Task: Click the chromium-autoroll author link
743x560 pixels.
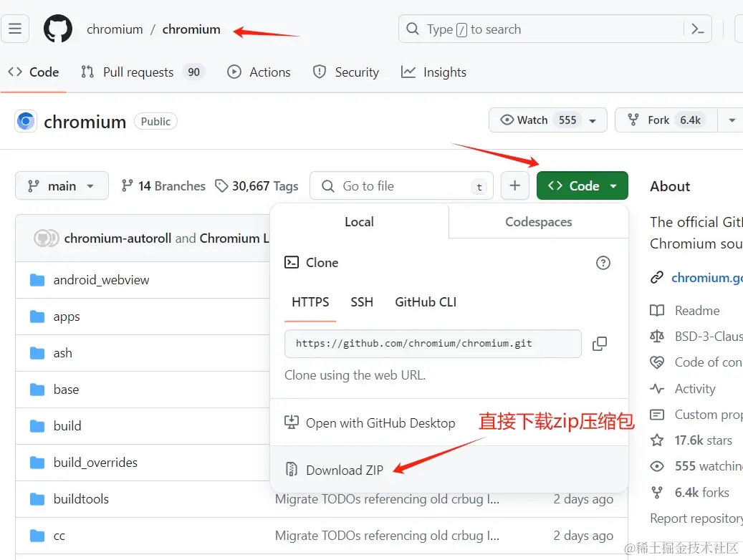Action: [118, 238]
